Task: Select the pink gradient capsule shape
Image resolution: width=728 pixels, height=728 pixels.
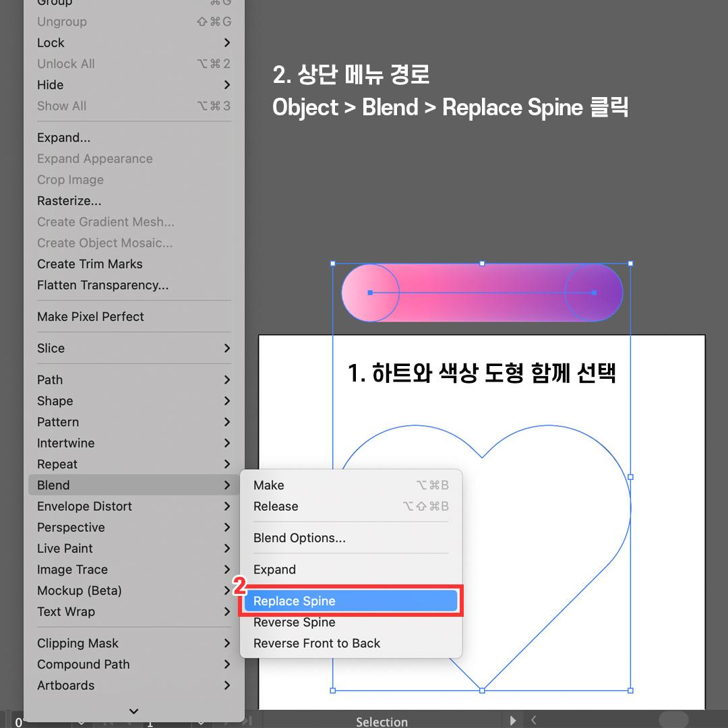Action: click(x=482, y=292)
